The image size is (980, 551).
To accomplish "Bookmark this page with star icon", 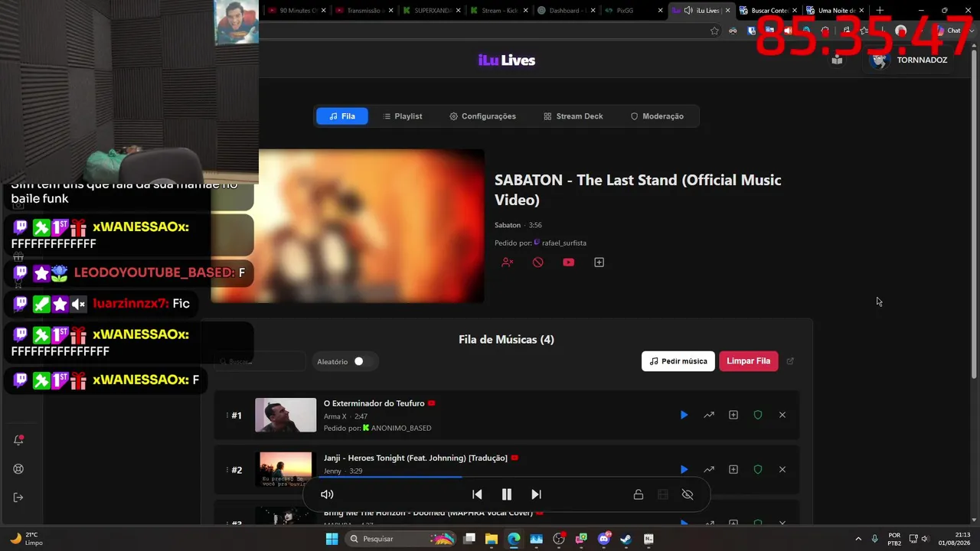I will click(714, 31).
